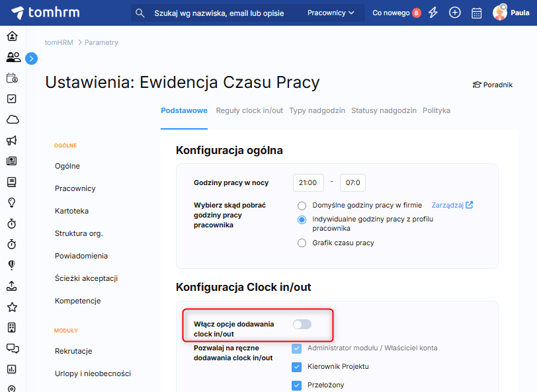The width and height of the screenshot is (537, 392).
Task: Switch to 'Typy nadgodzin' tab
Action: tap(317, 110)
